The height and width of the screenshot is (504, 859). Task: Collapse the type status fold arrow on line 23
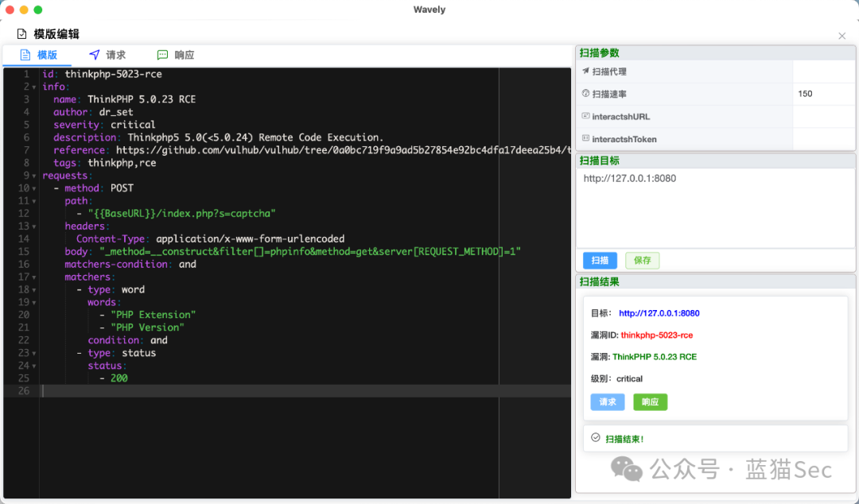34,353
